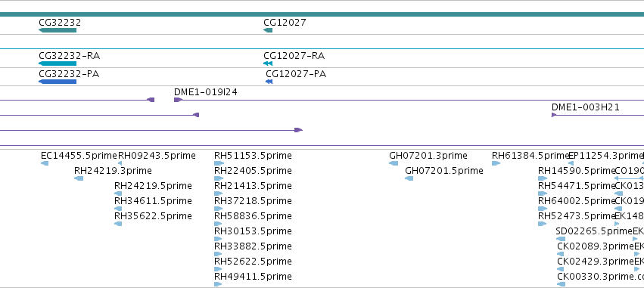Screen dimensions: 644x288
Task: Open the RH24219.3prime label
Action: pyautogui.click(x=113, y=171)
